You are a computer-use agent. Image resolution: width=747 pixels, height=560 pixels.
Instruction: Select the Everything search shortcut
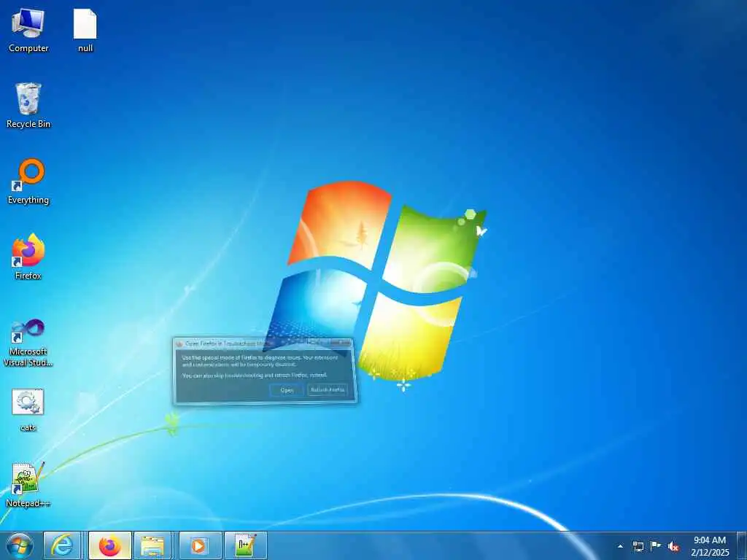(28, 182)
